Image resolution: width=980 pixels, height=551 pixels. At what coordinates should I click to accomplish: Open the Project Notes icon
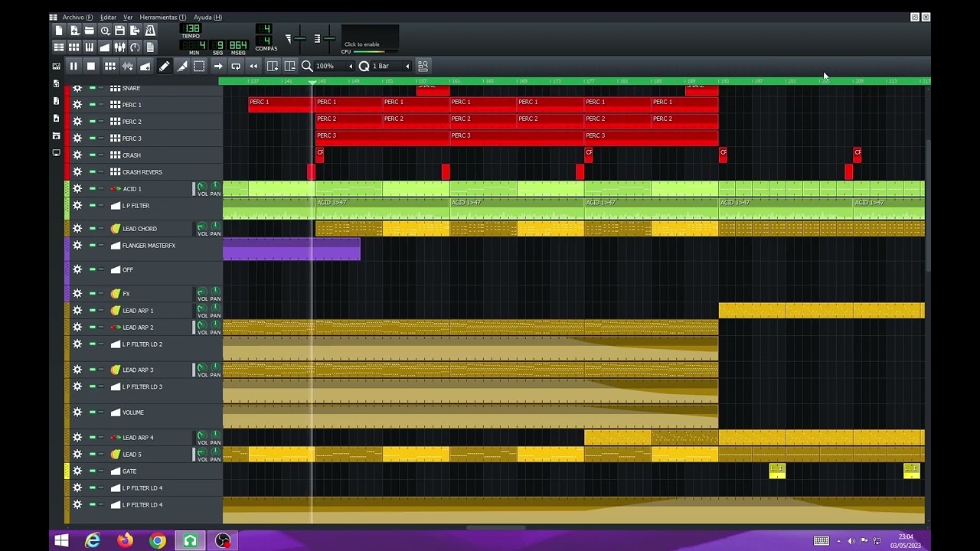[150, 47]
